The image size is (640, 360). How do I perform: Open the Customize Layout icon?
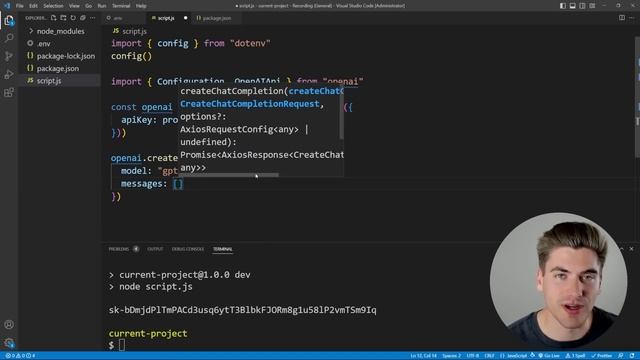[592, 6]
